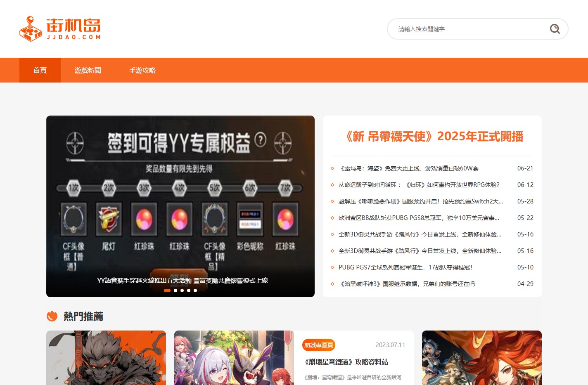Open the first 全新3D御灵共战手游《踏风行》 news item
The height and width of the screenshot is (385, 588).
click(420, 234)
